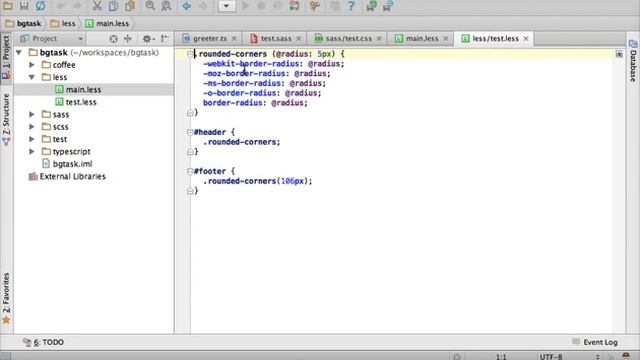Expand the typescript folder

[x=32, y=151]
